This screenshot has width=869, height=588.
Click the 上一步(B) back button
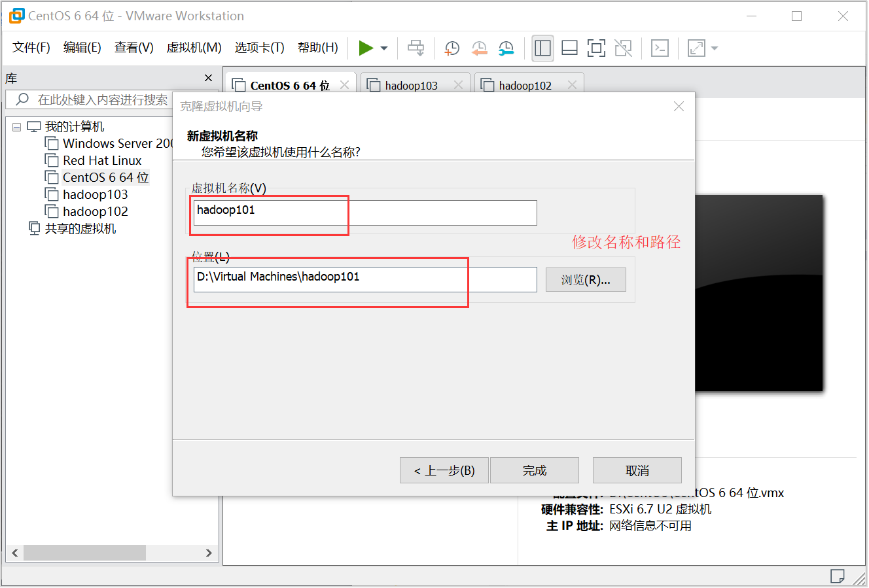pyautogui.click(x=444, y=470)
